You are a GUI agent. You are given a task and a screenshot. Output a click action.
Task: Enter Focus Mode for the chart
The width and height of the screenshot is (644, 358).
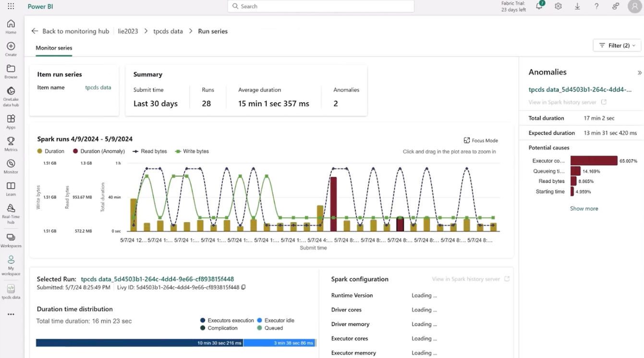[481, 141]
